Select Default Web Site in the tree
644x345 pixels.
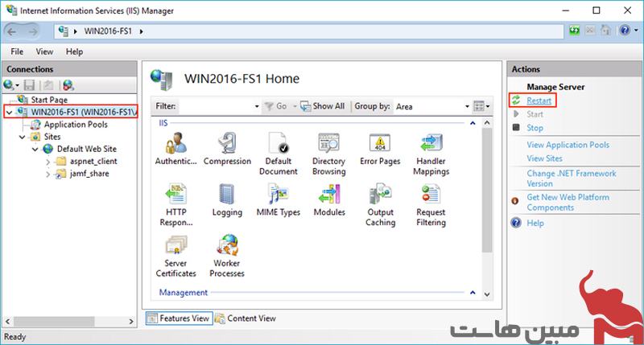[87, 149]
